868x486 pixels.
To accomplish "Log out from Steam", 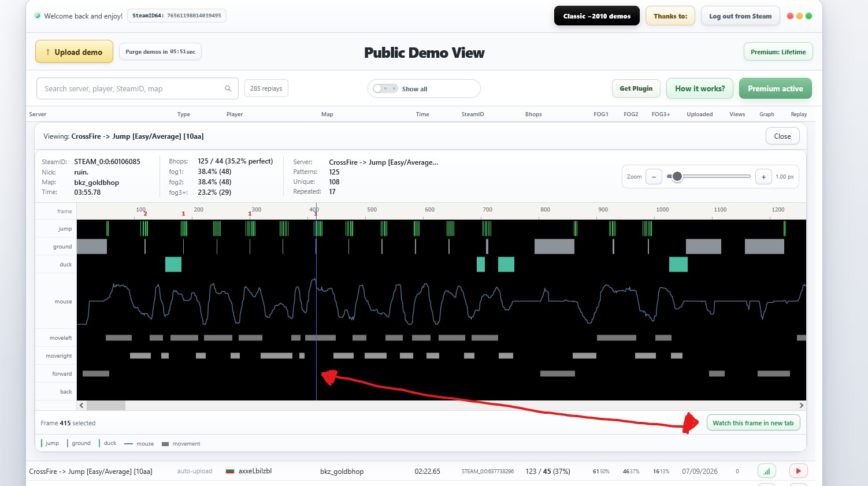I will click(740, 16).
